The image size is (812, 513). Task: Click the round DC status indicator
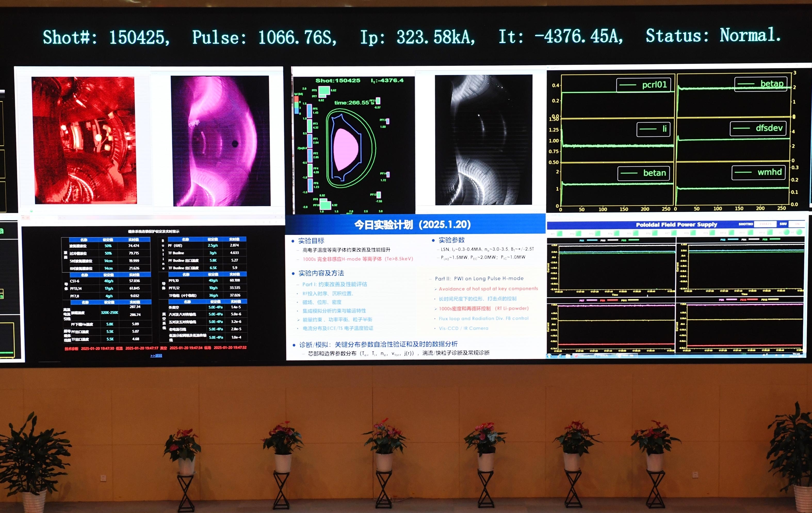(x=787, y=232)
